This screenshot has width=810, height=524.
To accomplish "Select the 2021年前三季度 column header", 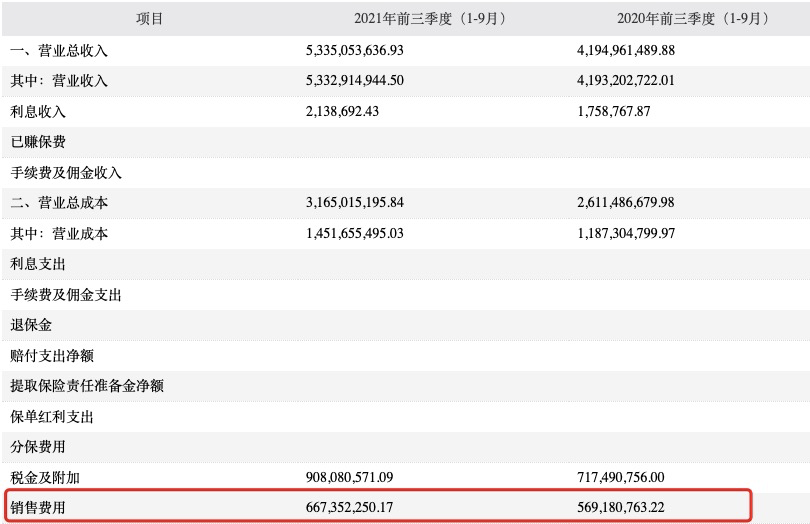I will (431, 19).
